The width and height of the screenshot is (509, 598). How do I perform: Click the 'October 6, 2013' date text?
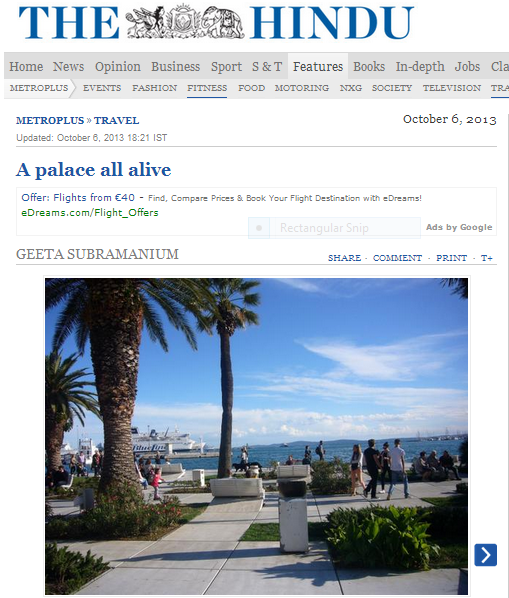pos(450,119)
